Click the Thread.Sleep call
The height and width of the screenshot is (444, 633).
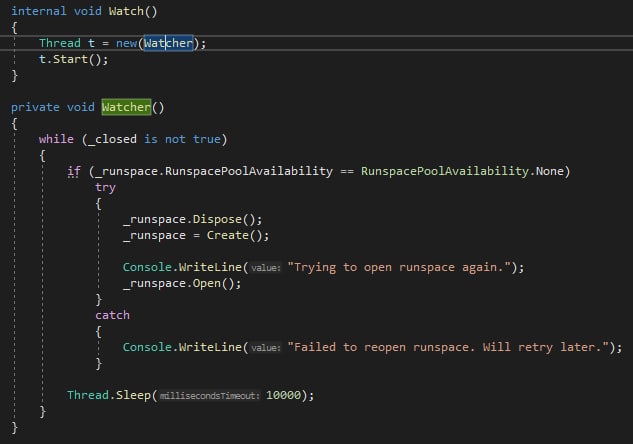coord(109,395)
